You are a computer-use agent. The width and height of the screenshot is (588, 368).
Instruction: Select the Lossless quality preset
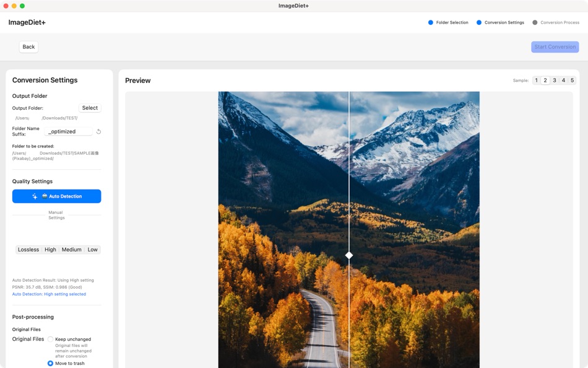pos(28,249)
